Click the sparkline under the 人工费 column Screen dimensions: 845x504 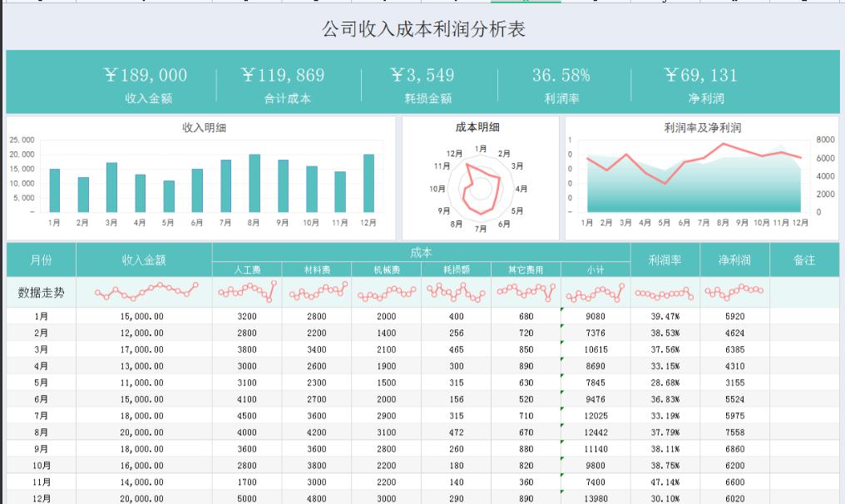[x=247, y=292]
